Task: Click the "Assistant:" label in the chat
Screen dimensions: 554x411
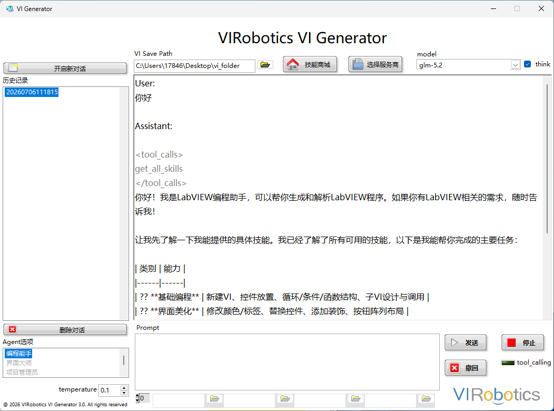Action: tap(154, 126)
